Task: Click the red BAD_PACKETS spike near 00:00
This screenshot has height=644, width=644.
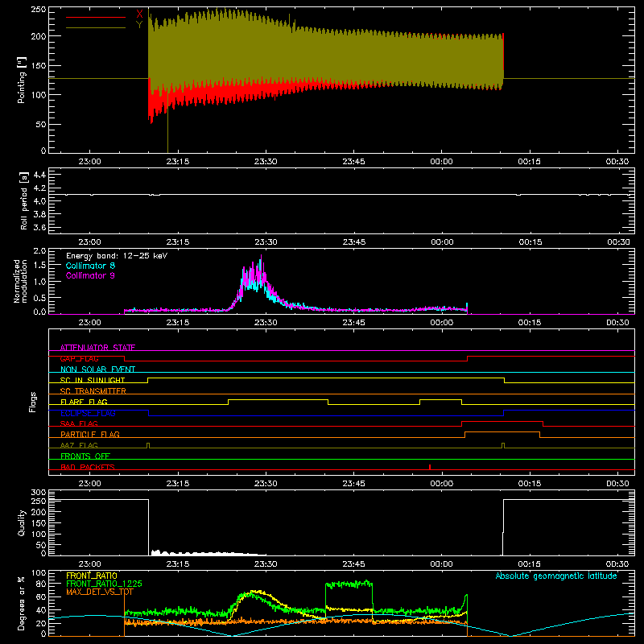Action: coord(430,467)
